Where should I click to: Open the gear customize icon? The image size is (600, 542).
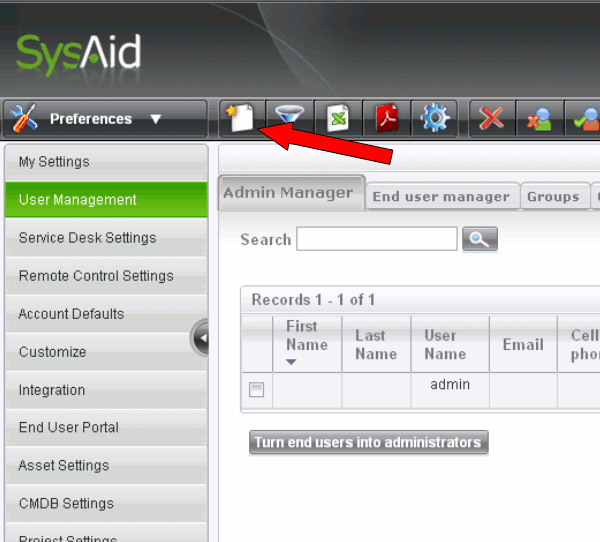point(436,119)
